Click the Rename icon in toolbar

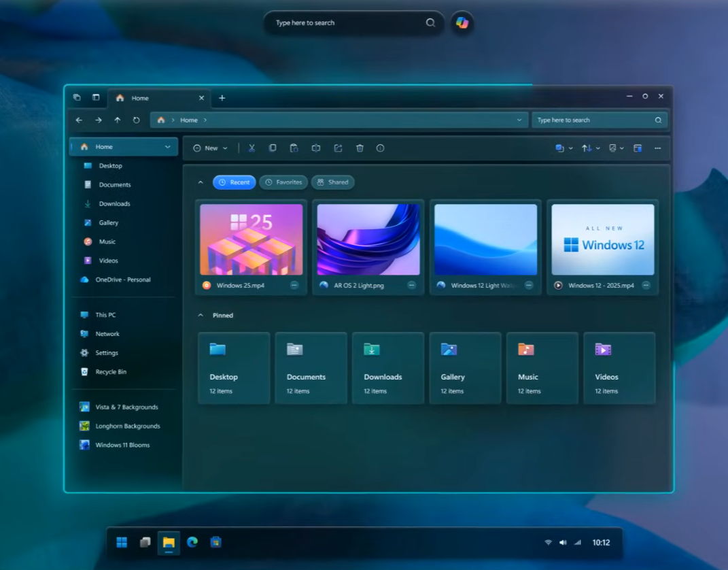316,148
